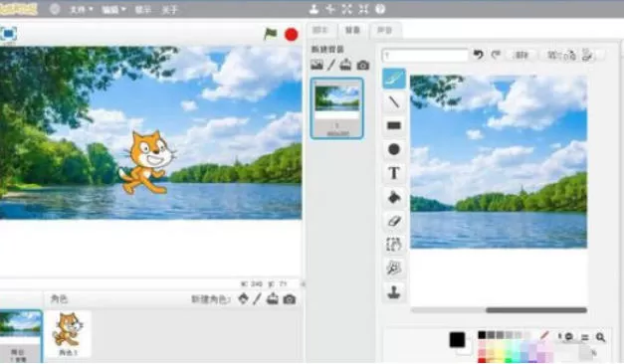Select the Fill bucket tool
Viewport: 624px width, 364px height.
[394, 197]
